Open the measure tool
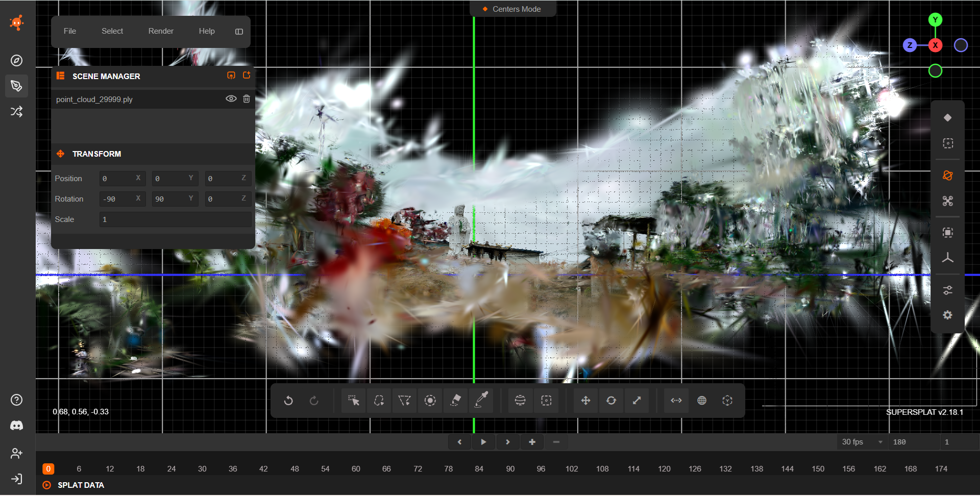This screenshot has width=980, height=496. (x=676, y=401)
